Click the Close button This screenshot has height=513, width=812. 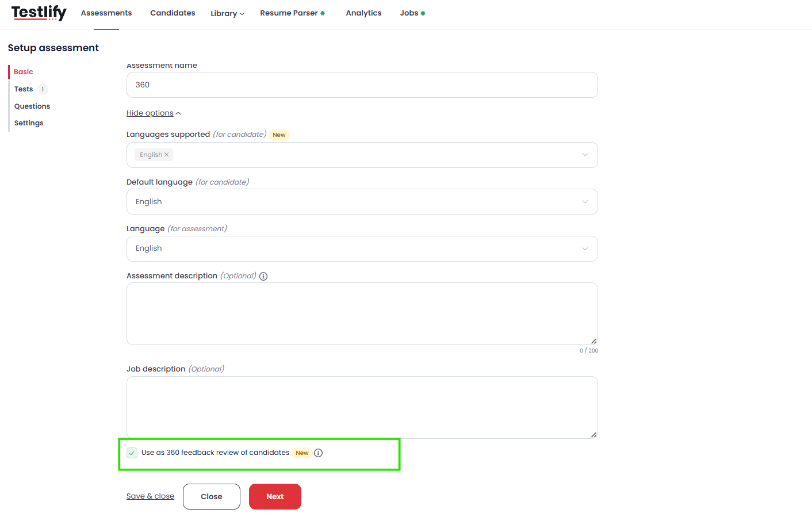[x=212, y=496]
